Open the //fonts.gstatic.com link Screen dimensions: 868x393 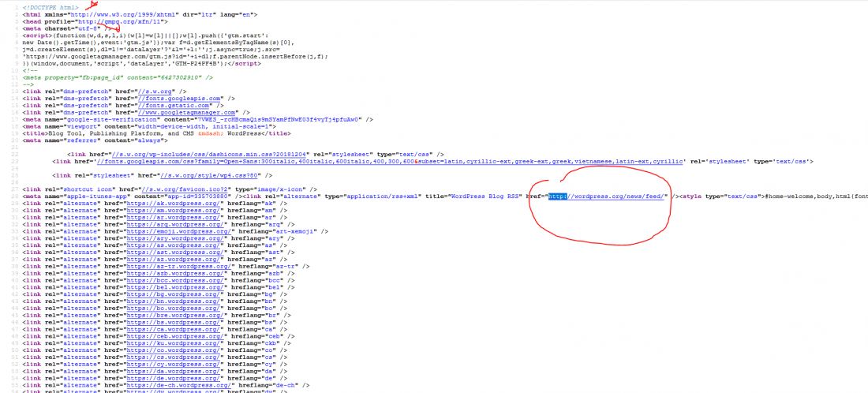[174, 105]
